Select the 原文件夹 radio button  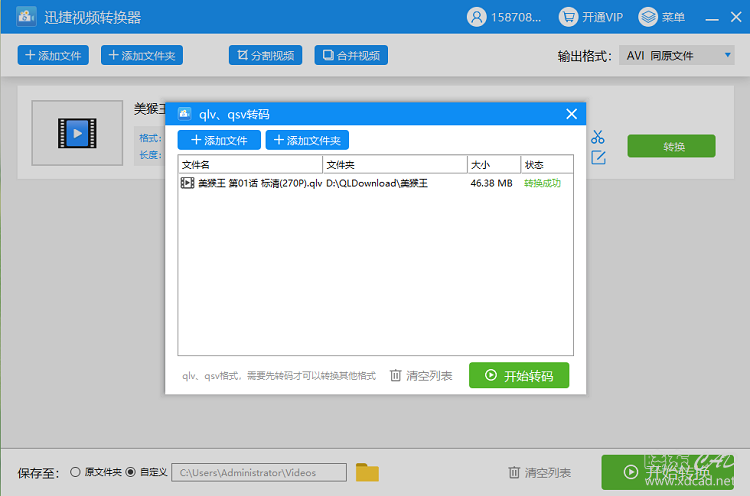[x=75, y=472]
